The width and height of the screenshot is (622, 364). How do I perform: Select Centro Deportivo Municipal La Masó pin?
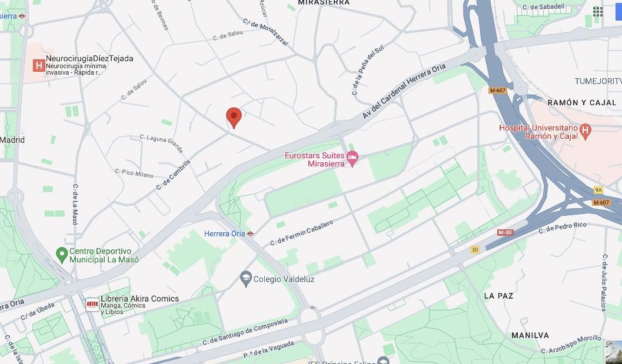pos(61,255)
